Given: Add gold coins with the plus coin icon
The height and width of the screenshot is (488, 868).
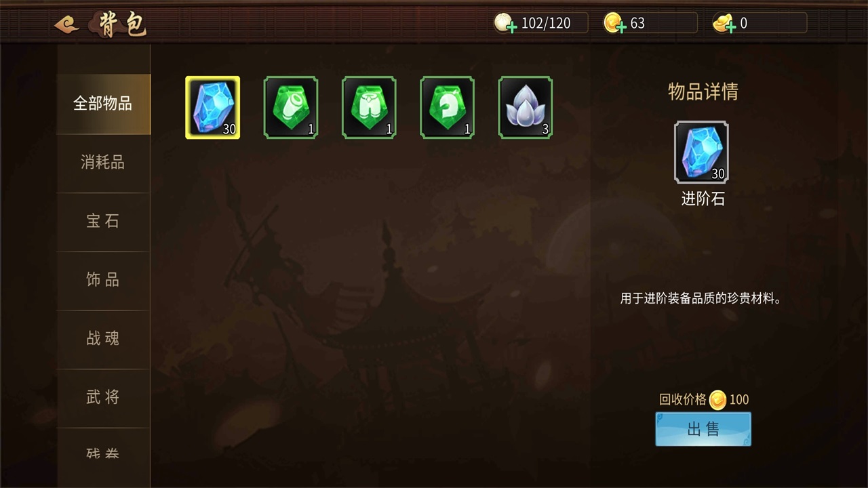Looking at the screenshot, I should pyautogui.click(x=615, y=24).
